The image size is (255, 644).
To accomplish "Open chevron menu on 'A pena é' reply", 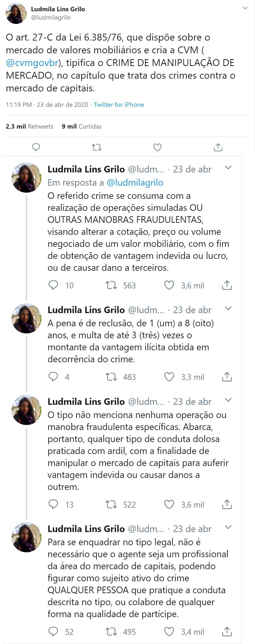I will (228, 308).
